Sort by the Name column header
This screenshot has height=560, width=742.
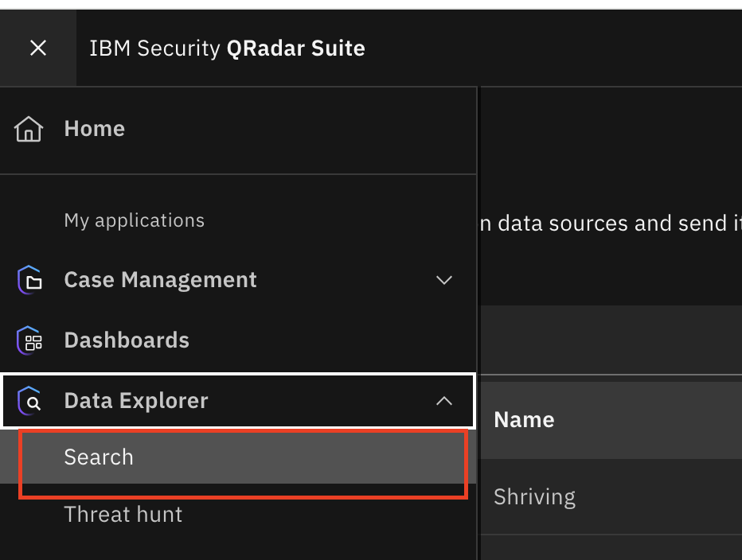[x=524, y=419]
